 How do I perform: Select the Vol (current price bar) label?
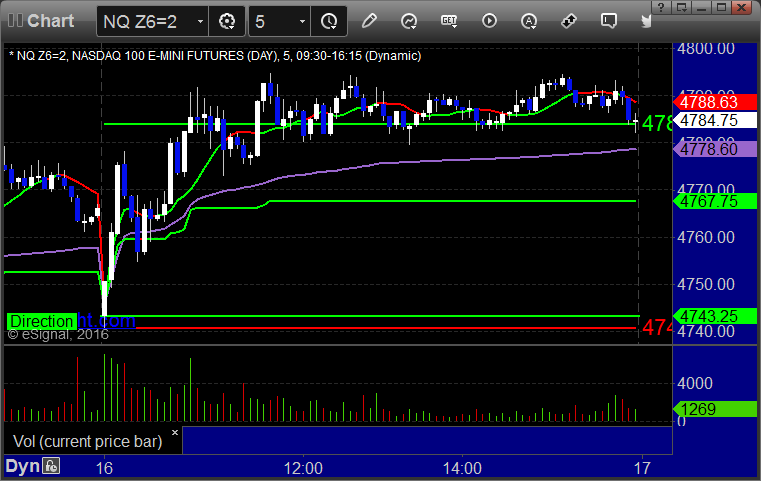coord(87,441)
